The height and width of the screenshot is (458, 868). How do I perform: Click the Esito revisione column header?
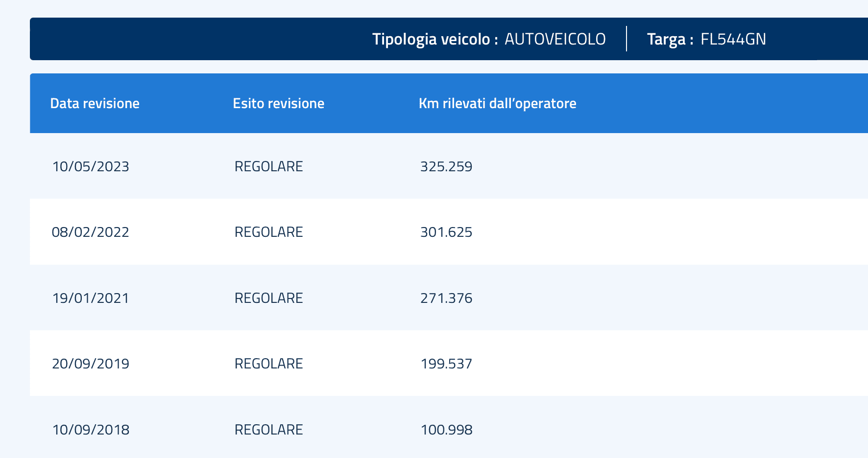(278, 103)
